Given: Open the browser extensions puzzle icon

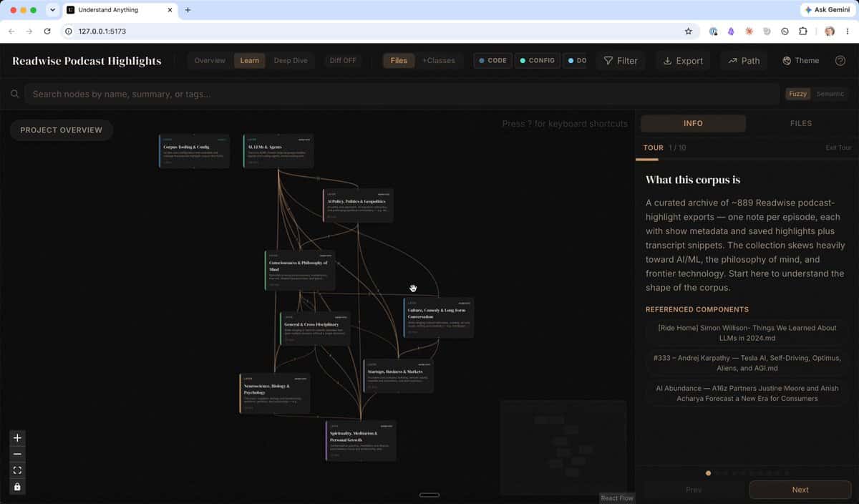Looking at the screenshot, I should point(802,31).
